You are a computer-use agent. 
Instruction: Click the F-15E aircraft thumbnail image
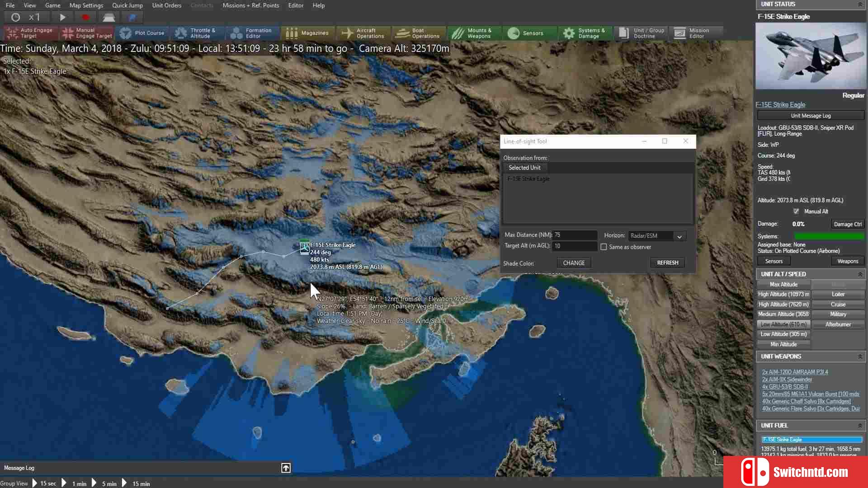(811, 56)
